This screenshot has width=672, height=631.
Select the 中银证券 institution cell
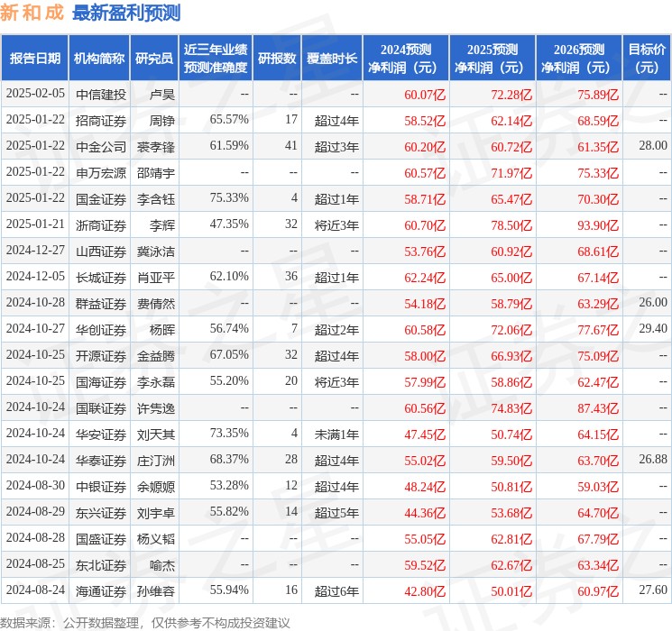101,487
